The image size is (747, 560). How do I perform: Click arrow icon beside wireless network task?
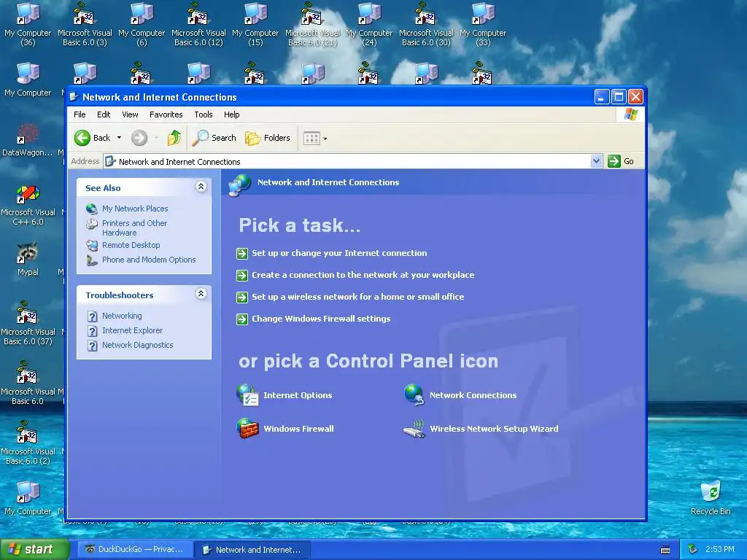coord(242,297)
